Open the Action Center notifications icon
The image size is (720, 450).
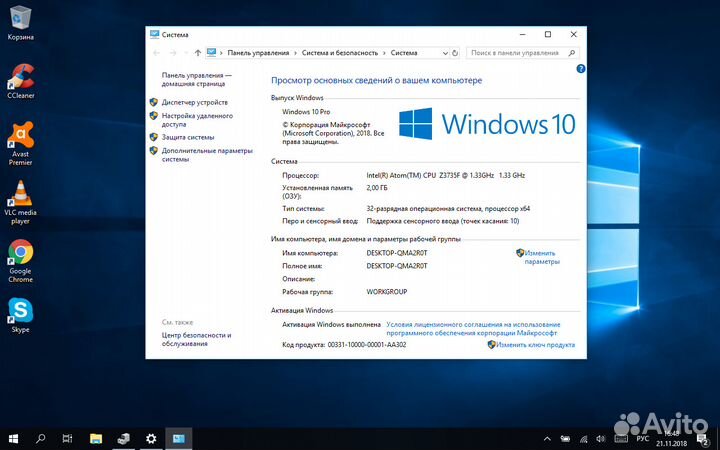703,439
